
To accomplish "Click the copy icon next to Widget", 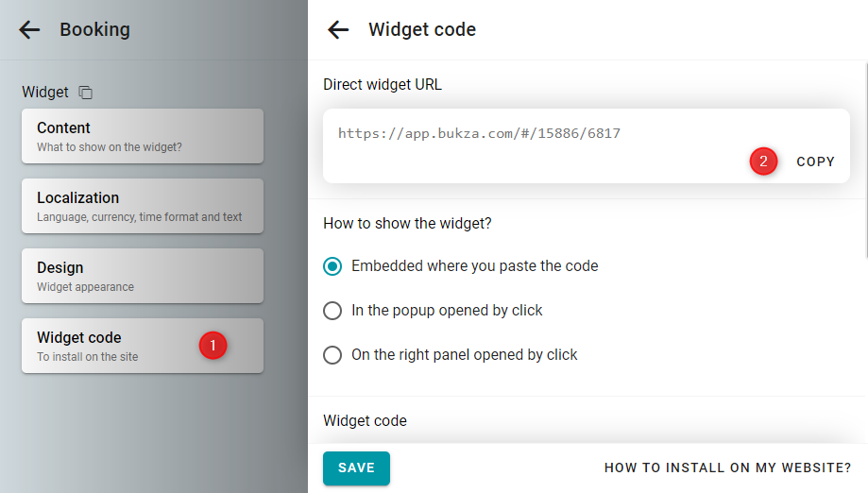I will 85,92.
